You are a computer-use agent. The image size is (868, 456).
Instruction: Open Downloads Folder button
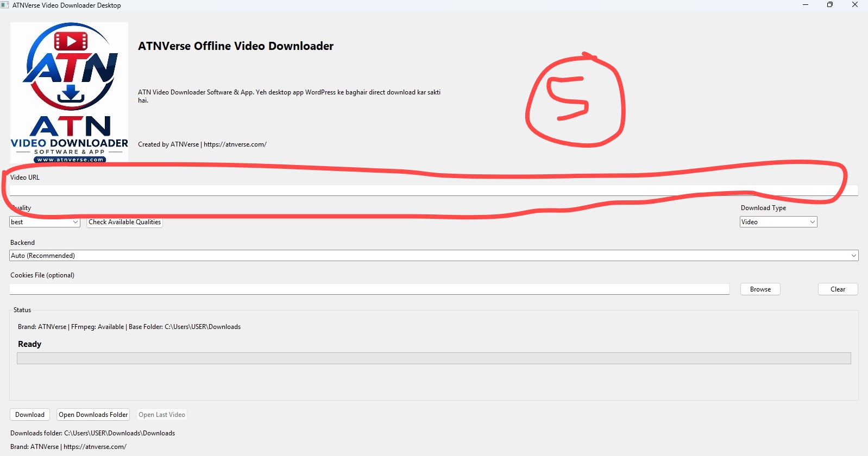[93, 415]
